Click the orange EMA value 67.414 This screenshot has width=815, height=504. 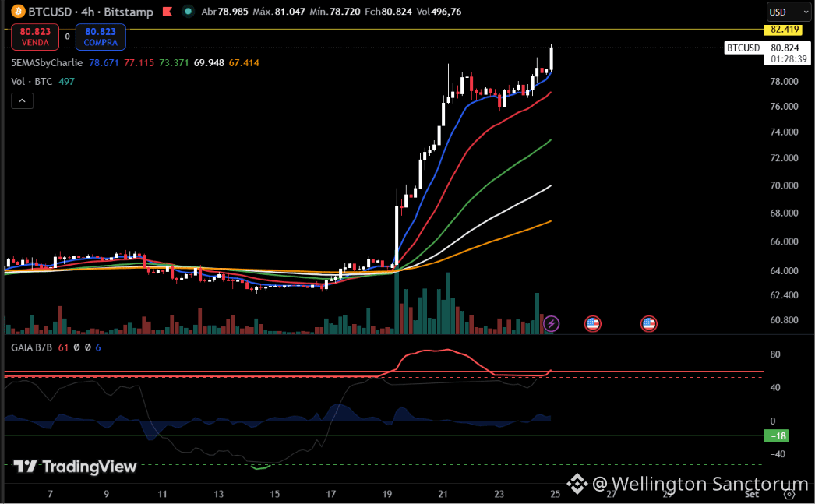tap(244, 63)
